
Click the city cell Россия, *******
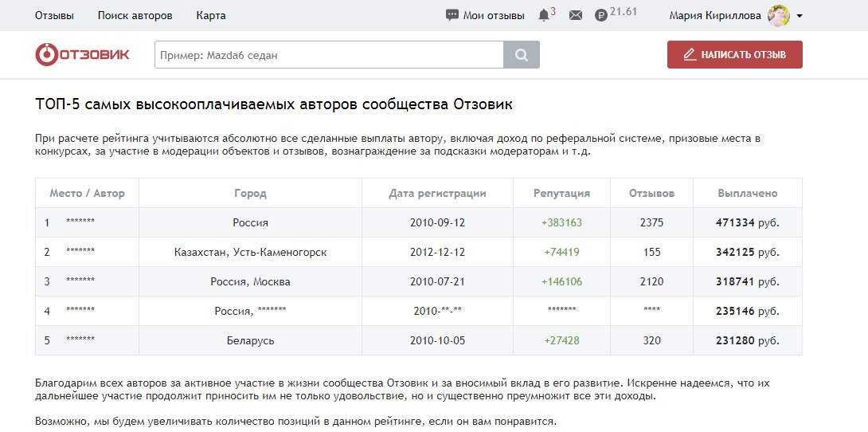click(250, 311)
